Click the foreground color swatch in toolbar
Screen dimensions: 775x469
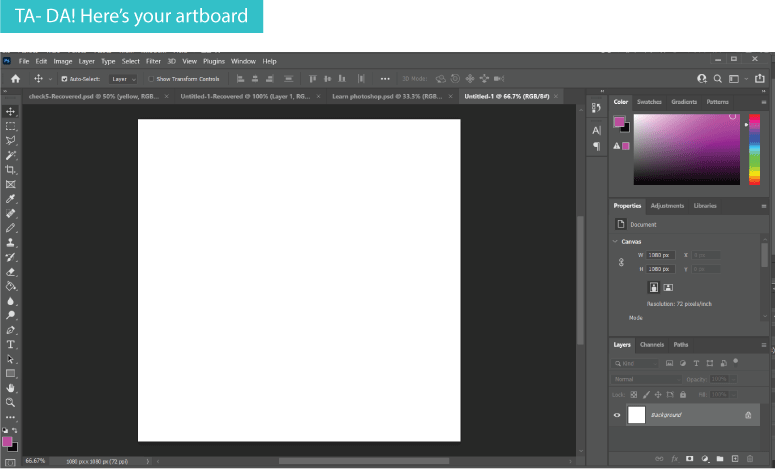[x=8, y=441]
